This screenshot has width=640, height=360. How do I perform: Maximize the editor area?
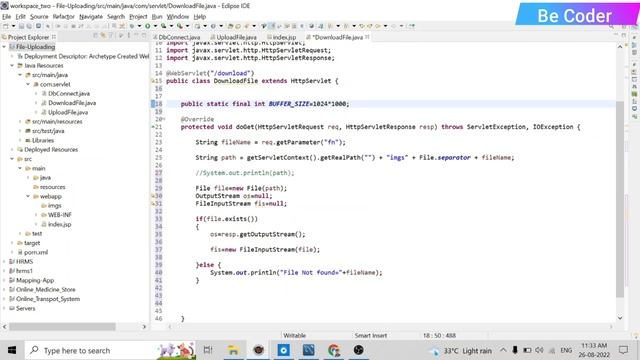(624, 36)
